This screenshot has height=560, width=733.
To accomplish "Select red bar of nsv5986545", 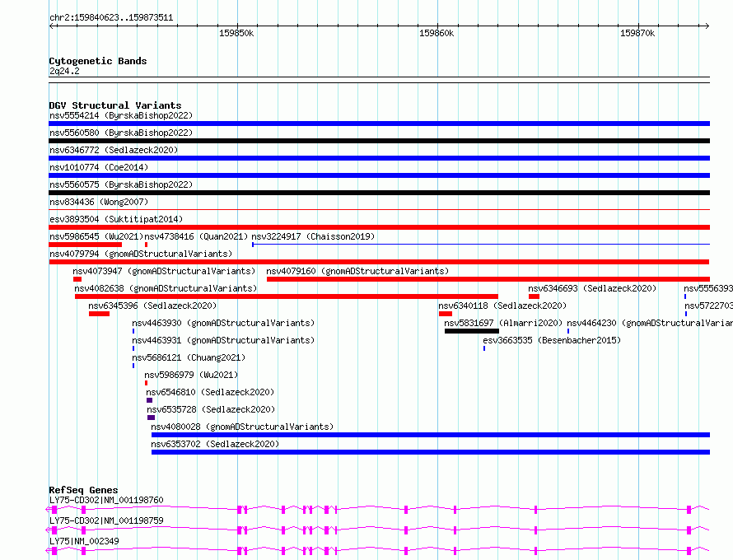I will [x=85, y=245].
